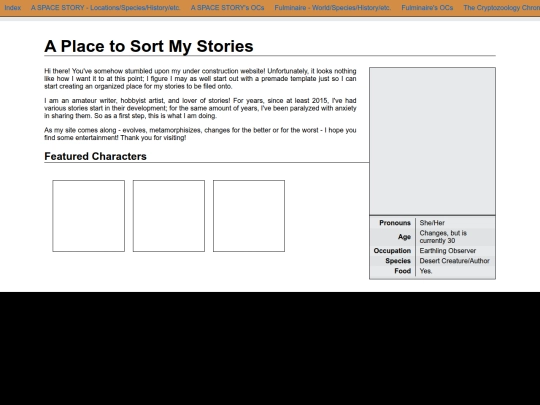Screen dimensions: 540x405
Task: Select the third featured character box
Action: tap(249, 216)
